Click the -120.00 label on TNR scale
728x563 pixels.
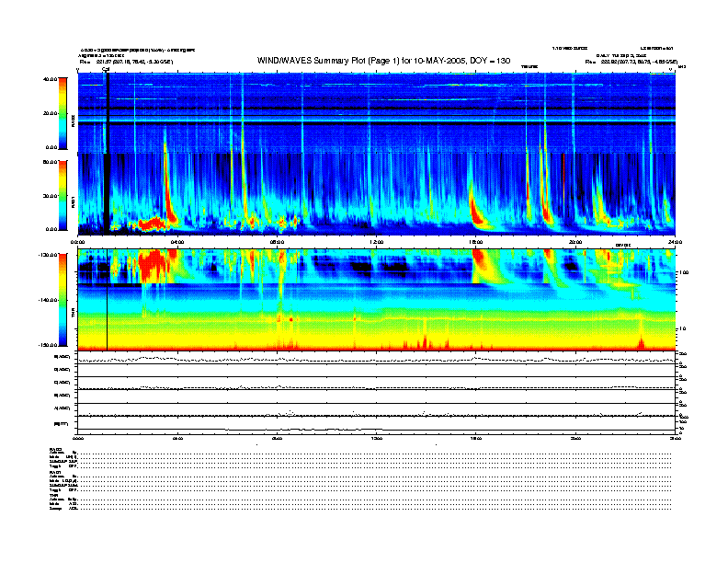pos(49,255)
